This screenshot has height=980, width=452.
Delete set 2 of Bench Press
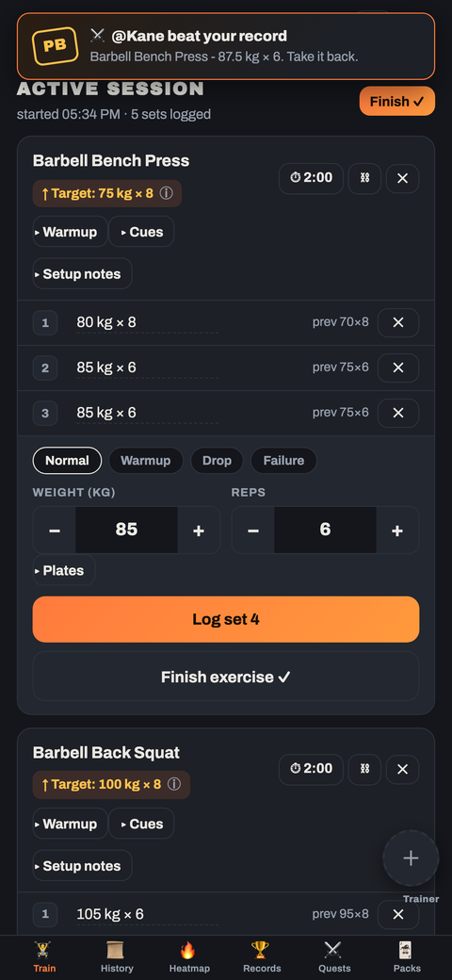[x=398, y=367]
